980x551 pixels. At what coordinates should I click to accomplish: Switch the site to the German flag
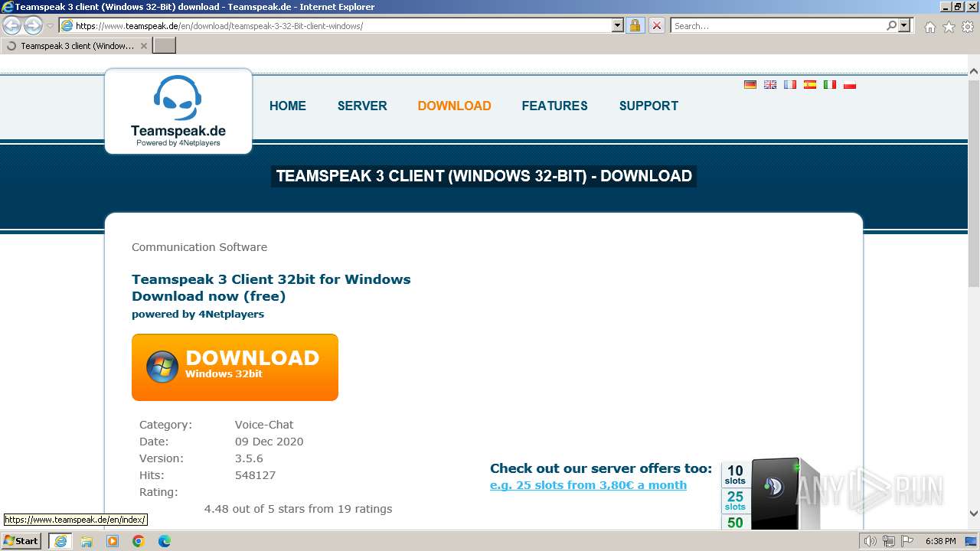750,85
